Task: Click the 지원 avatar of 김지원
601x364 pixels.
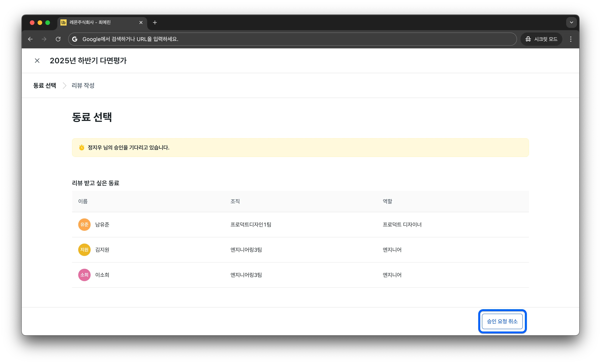Action: click(x=84, y=250)
